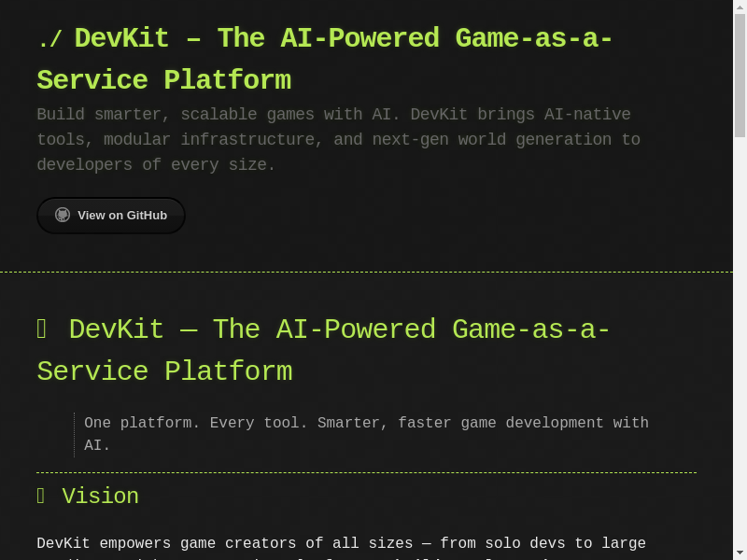Click the Vision heading text
747x560 pixels.
click(100, 497)
